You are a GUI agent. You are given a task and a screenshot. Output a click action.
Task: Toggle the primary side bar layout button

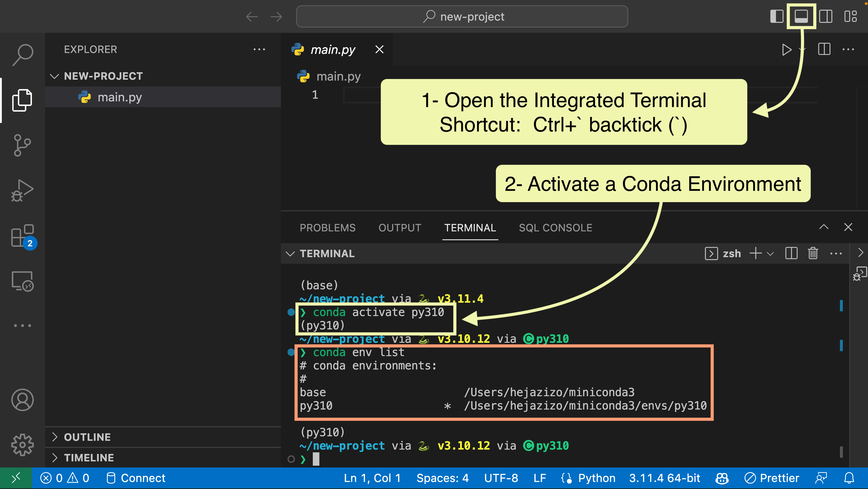(x=777, y=16)
